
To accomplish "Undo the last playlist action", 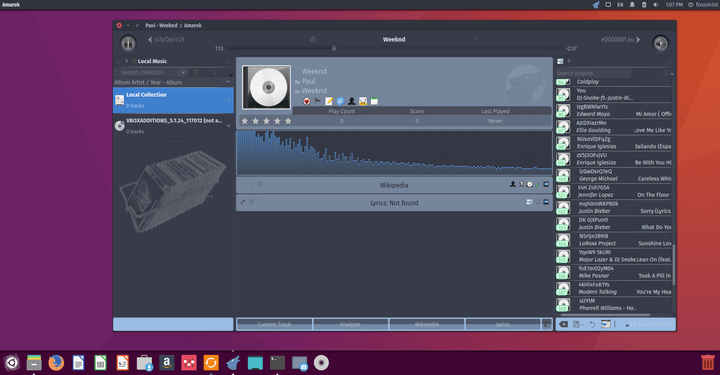I will [592, 324].
